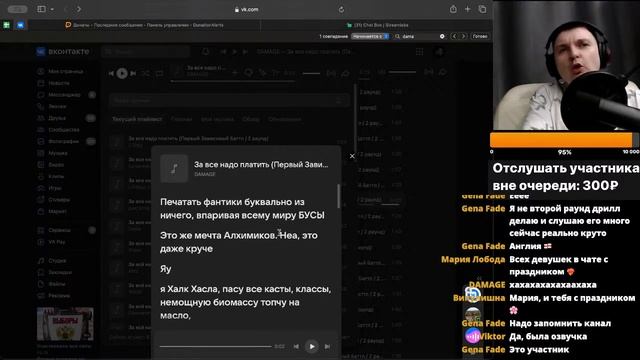
Task: Click the lyric line 'Печатать фантики буквально из ничего'
Action: 242,209
